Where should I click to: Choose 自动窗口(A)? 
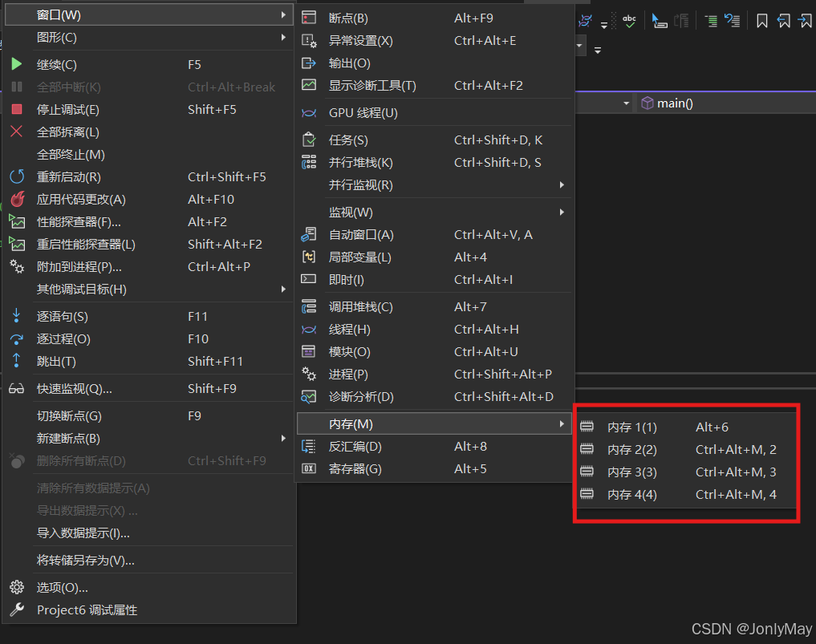click(435, 235)
